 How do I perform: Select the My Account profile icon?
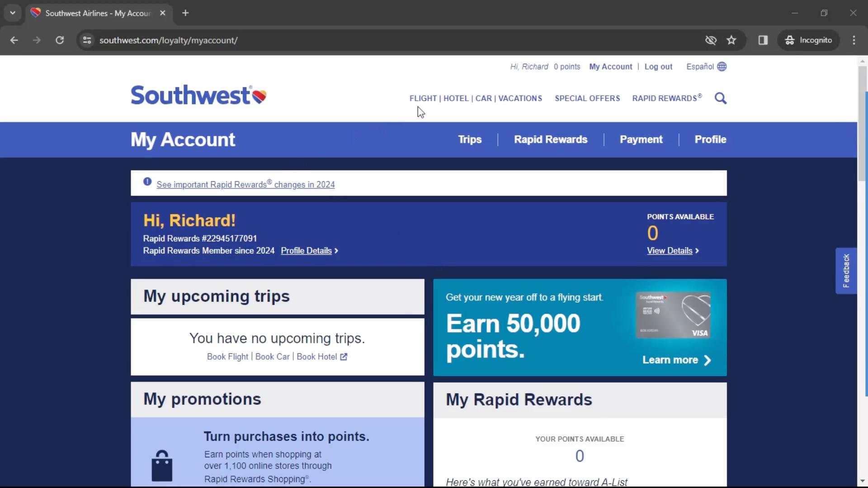[x=610, y=66]
